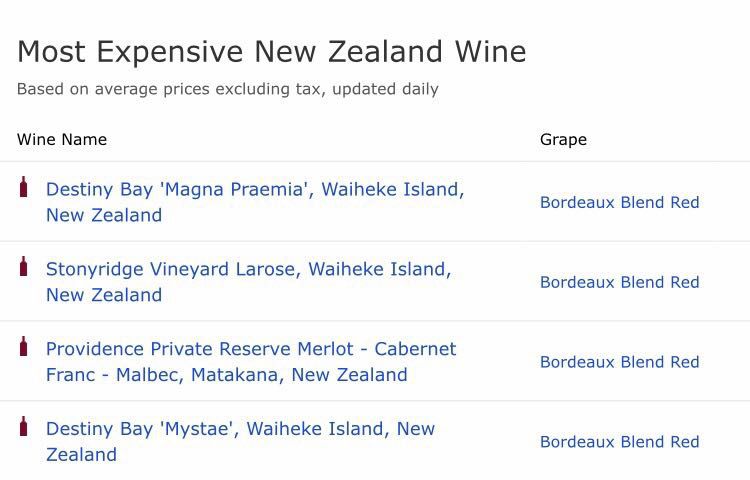The width and height of the screenshot is (750, 480).
Task: Click the bottle icon beside Destiny Bay 'Mystae'
Action: 24,427
